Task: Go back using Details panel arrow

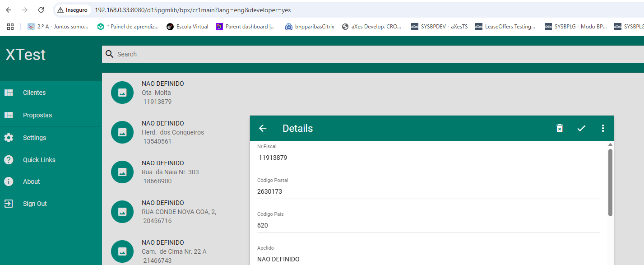Action: pyautogui.click(x=263, y=128)
